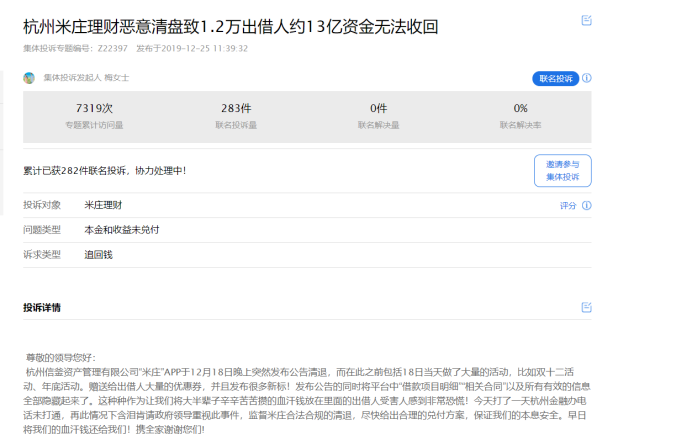Click the 累计已获282件联名投诉 status text

[104, 170]
